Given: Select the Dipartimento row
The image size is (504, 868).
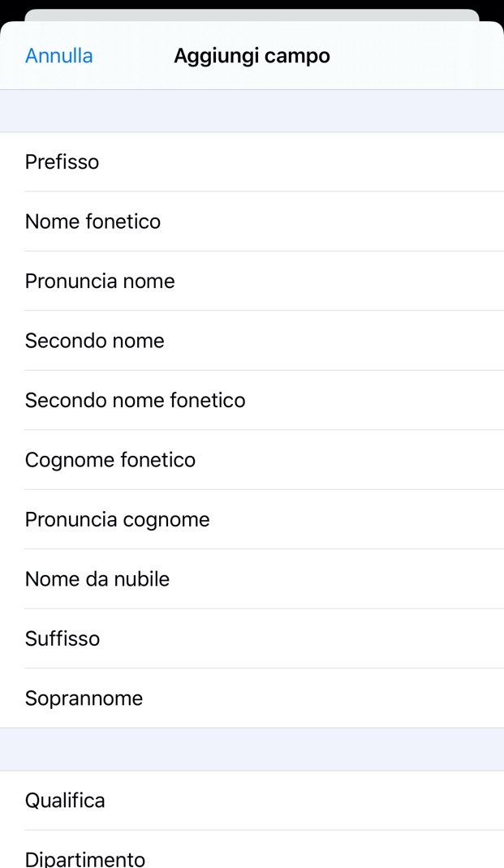Looking at the screenshot, I should click(85, 858).
